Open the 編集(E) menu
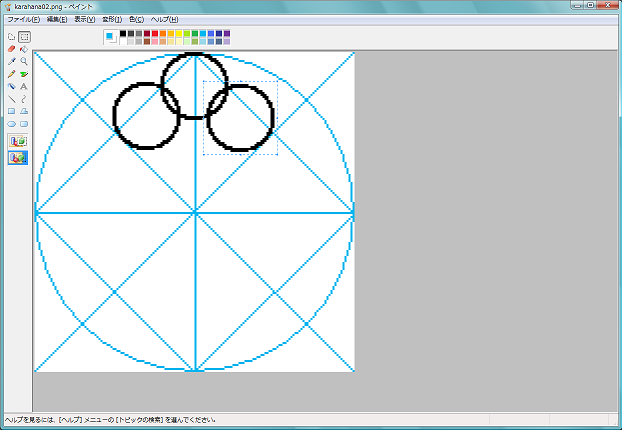The height and width of the screenshot is (430, 622). (57, 19)
